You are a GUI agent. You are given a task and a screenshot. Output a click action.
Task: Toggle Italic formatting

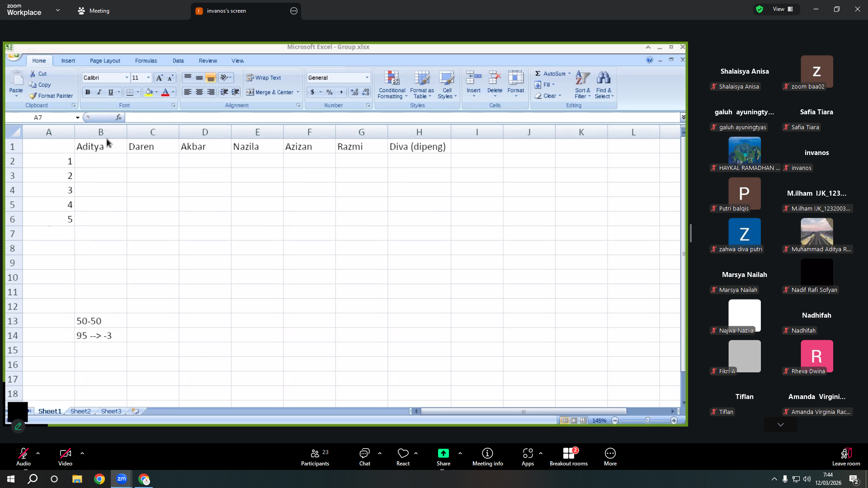click(x=99, y=92)
